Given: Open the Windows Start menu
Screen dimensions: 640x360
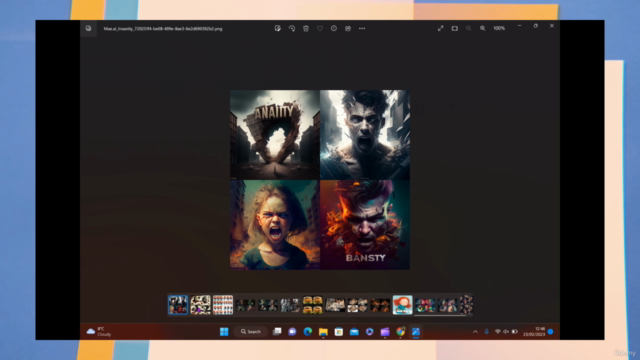Looking at the screenshot, I should point(224,331).
